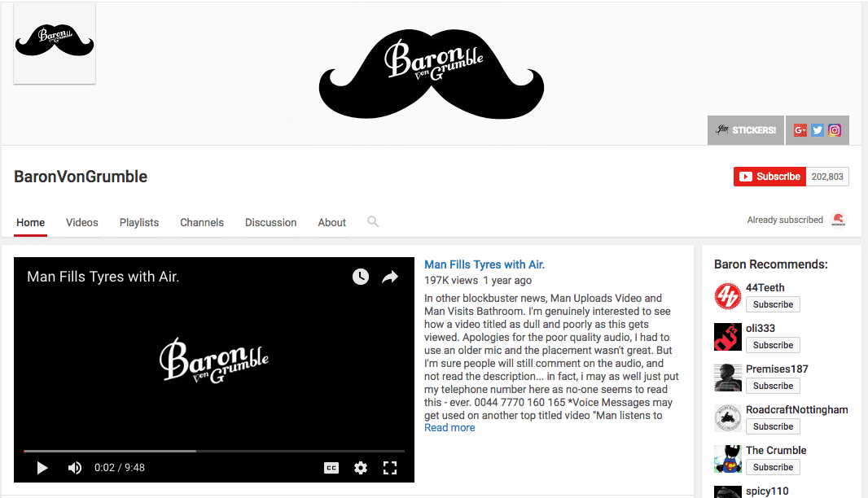Viewport: 868px width, 498px height.
Task: Mute the video using speaker icon
Action: (75, 468)
